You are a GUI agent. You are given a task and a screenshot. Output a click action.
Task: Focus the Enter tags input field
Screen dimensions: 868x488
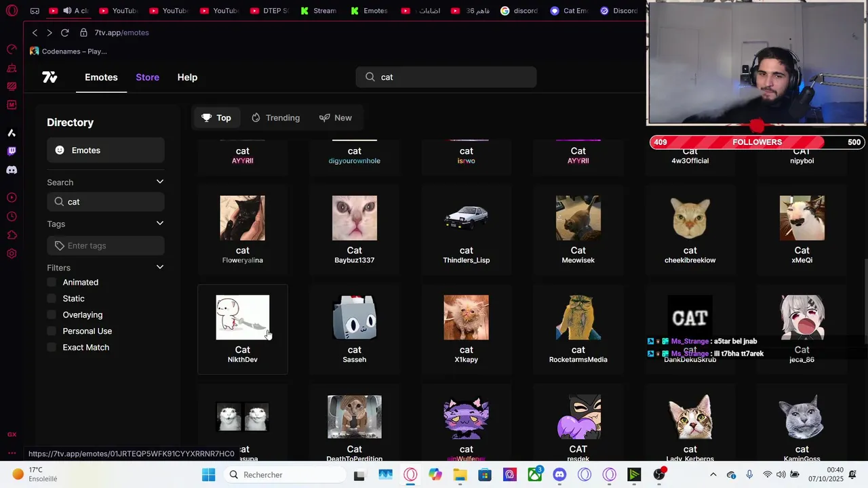coord(106,245)
